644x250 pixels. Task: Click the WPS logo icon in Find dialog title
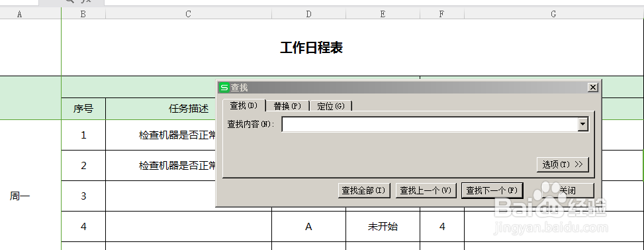coord(224,88)
